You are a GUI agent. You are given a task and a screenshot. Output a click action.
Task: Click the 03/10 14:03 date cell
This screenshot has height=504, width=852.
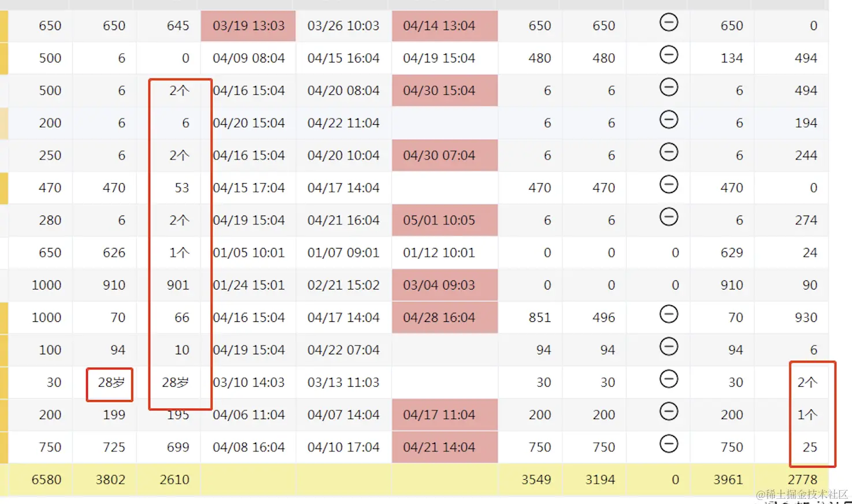coord(249,382)
